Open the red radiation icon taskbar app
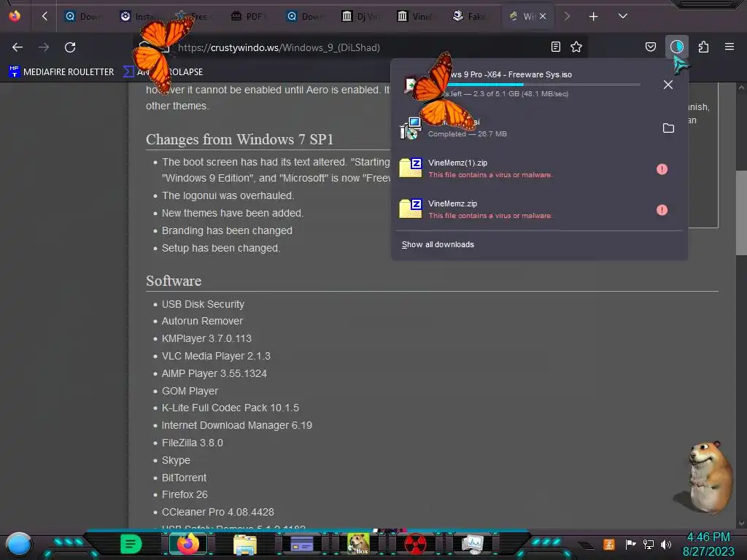The height and width of the screenshot is (560, 747). 415,544
